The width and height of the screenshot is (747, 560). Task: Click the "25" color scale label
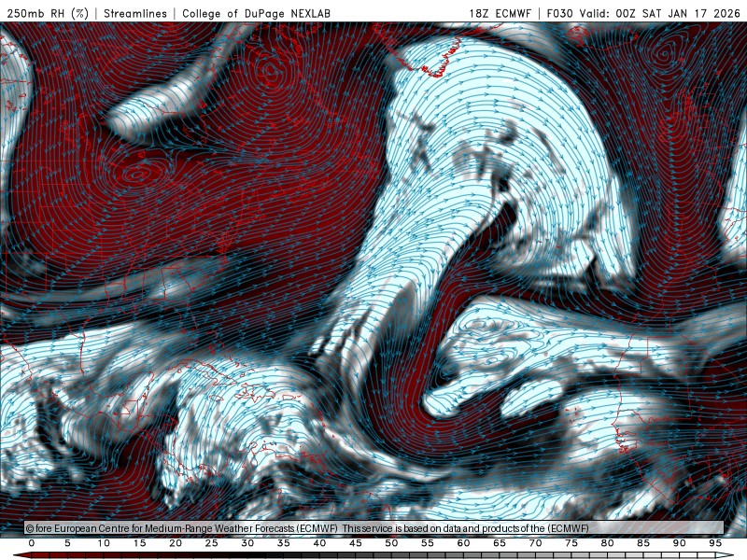click(x=212, y=543)
